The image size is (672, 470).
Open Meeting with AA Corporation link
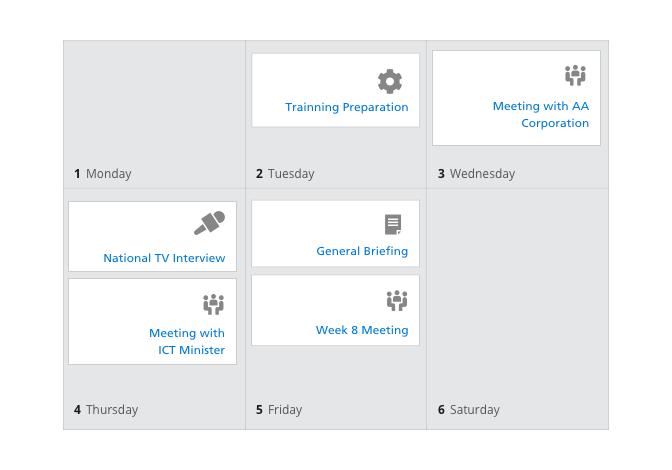tap(541, 114)
